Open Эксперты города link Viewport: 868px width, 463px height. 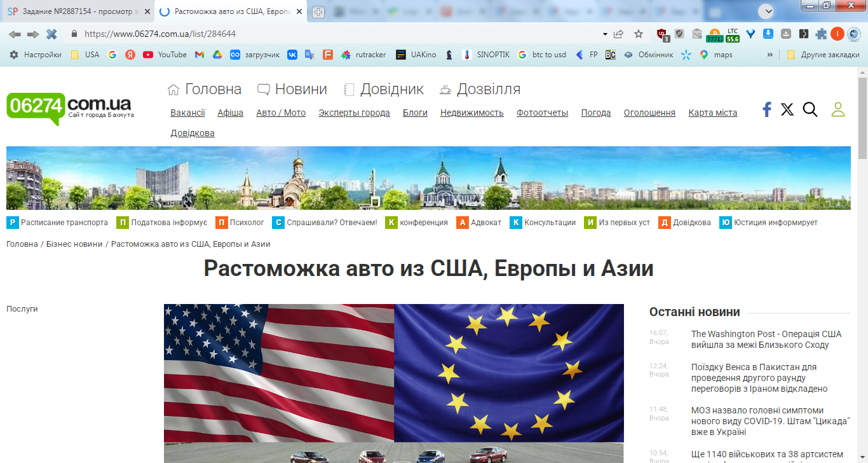click(355, 113)
